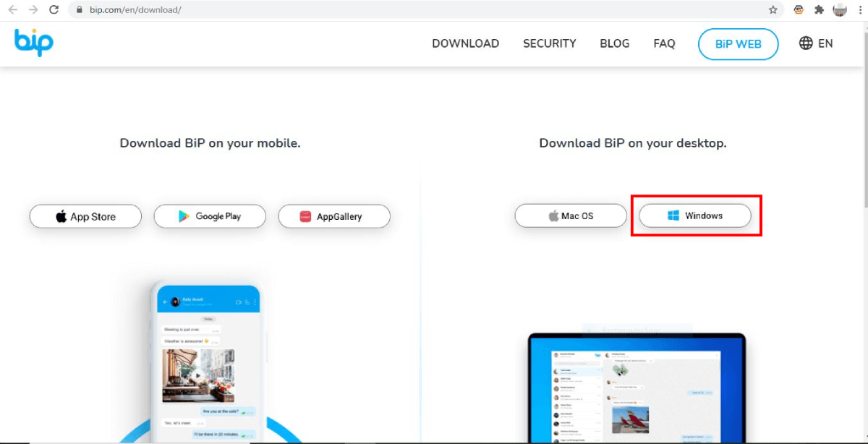Viewport: 868px width, 444px height.
Task: Click the BiP logo
Action: pyautogui.click(x=34, y=43)
